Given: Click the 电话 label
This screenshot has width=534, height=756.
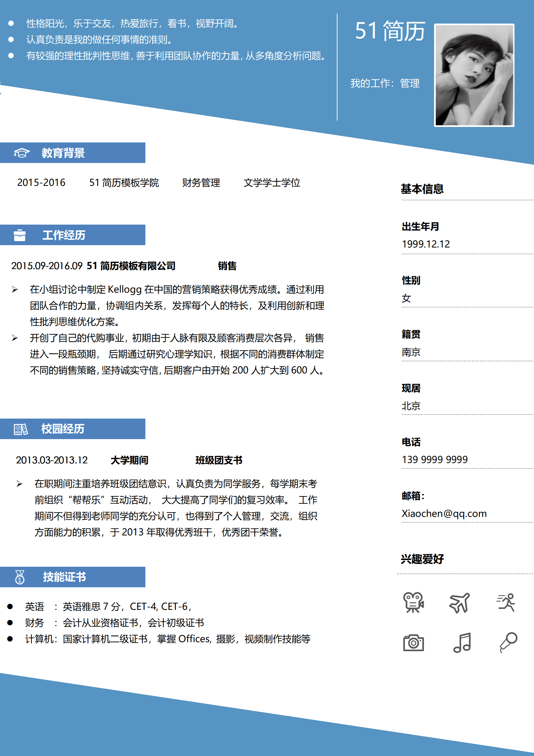Looking at the screenshot, I should coord(411,442).
